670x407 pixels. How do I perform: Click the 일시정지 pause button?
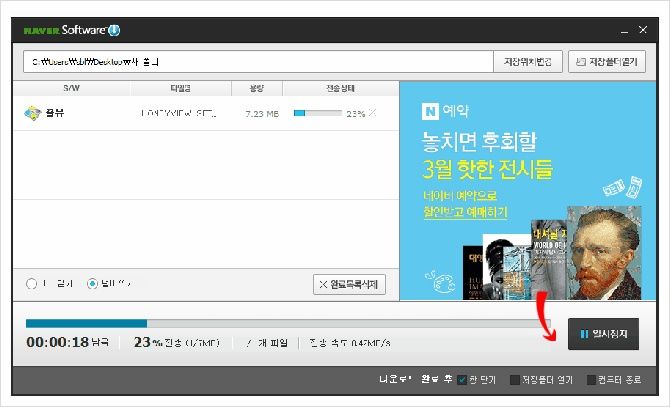pos(603,334)
